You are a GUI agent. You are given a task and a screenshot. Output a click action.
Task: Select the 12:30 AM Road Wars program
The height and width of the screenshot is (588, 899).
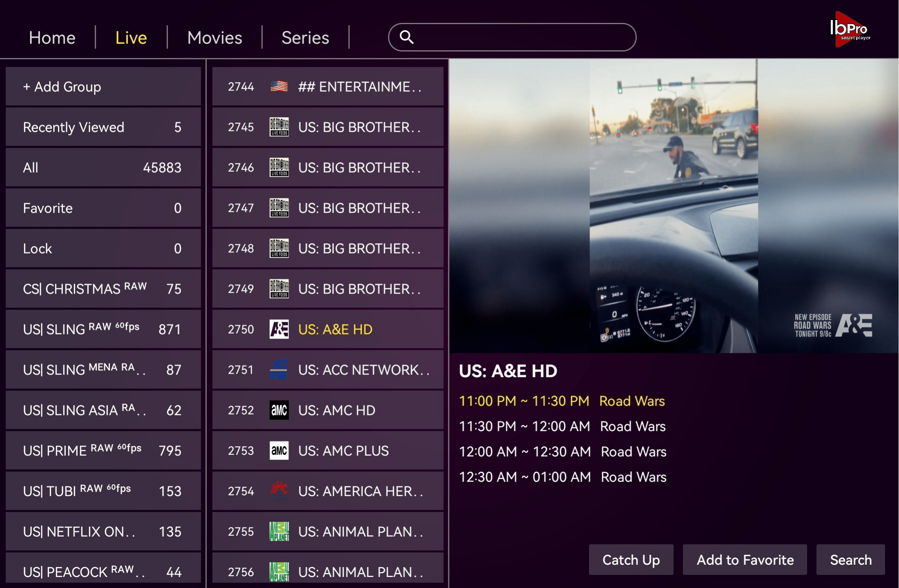pos(563,477)
